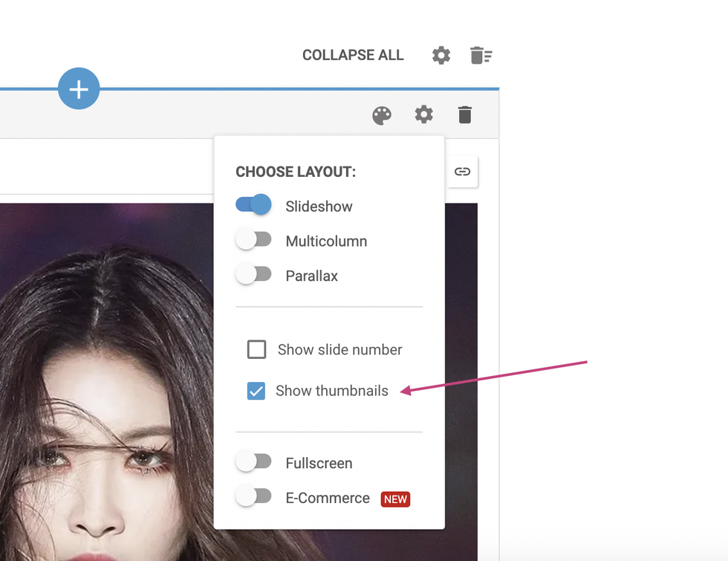The width and height of the screenshot is (728, 561).
Task: Enable the E-Commerce toggle
Action: click(254, 496)
